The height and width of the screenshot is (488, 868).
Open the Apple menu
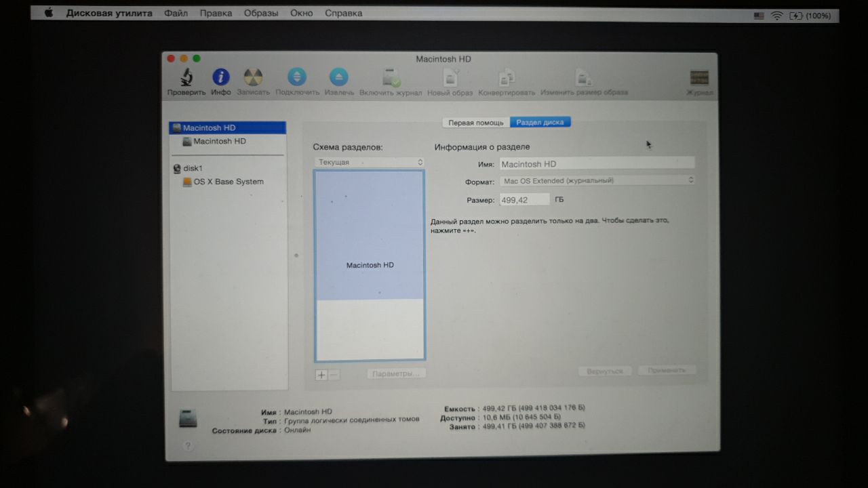point(50,14)
